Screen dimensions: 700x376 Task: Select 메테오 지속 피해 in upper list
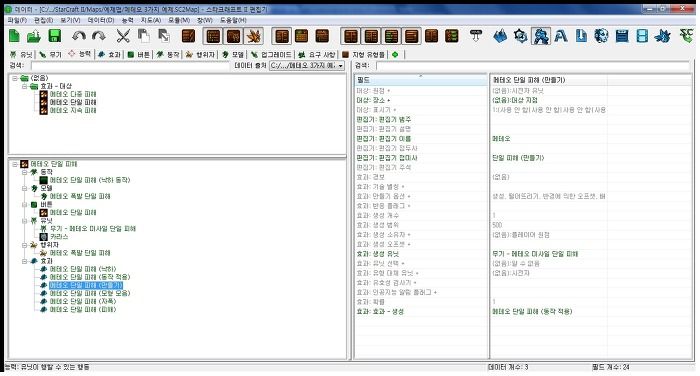pyautogui.click(x=73, y=110)
